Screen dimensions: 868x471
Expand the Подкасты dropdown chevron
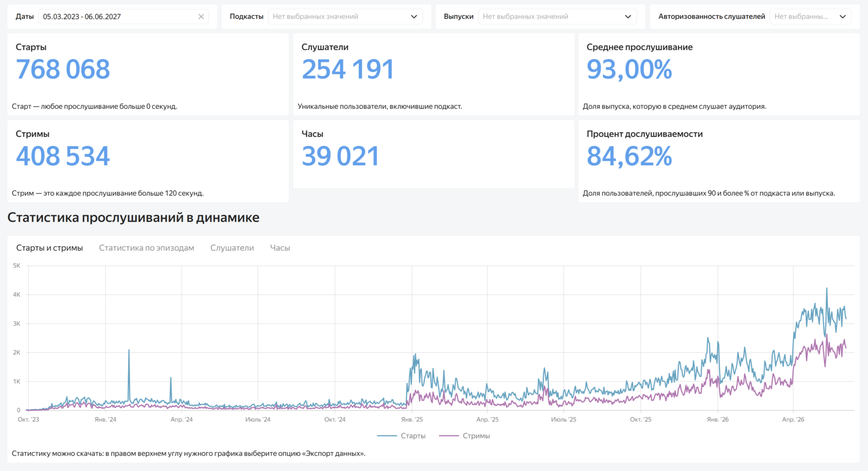pyautogui.click(x=414, y=17)
